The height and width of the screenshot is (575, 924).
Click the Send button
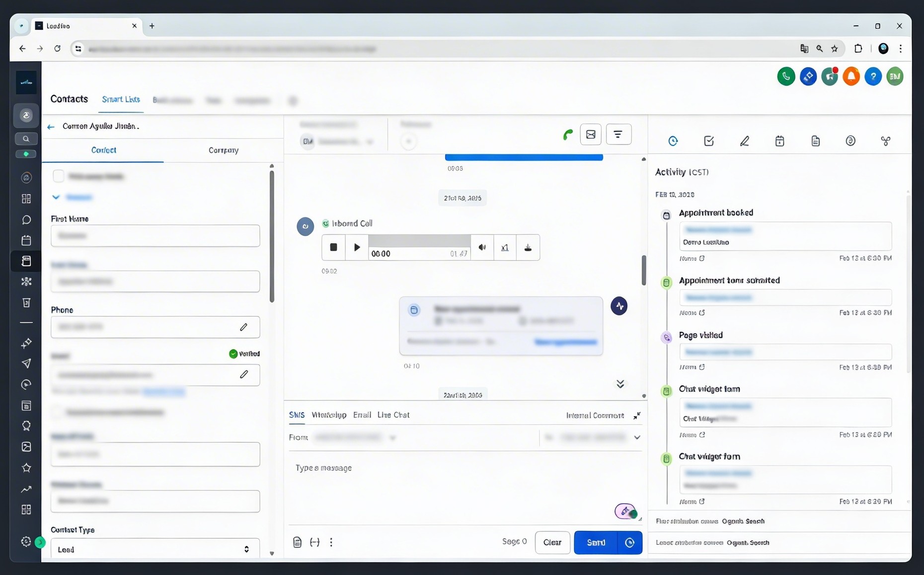point(596,543)
